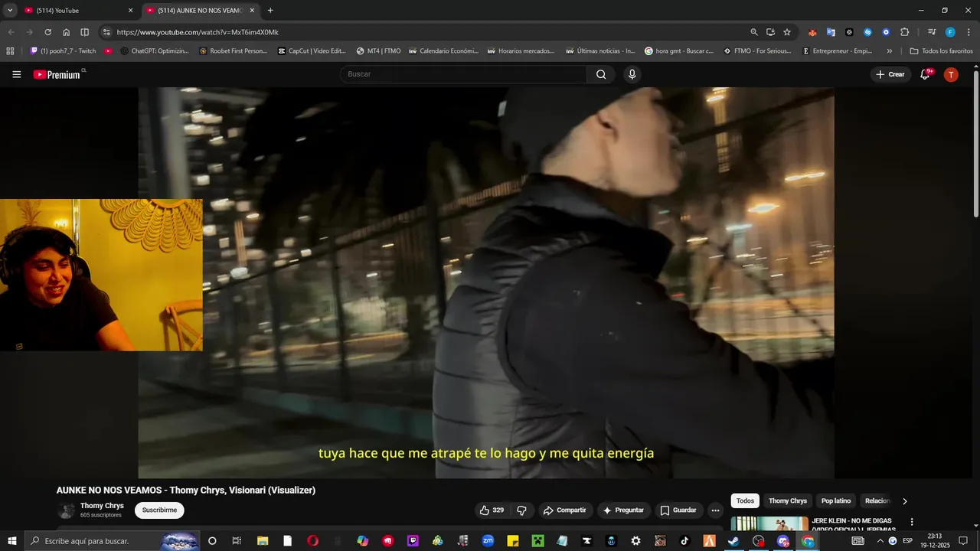Go back to previous page
The image size is (980, 551).
point(11,32)
